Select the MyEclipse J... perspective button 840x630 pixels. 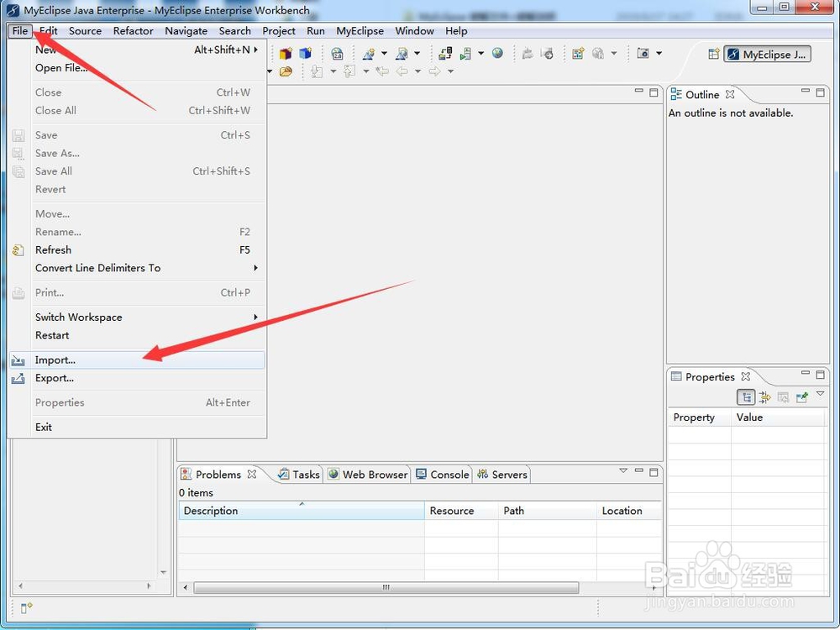point(767,54)
